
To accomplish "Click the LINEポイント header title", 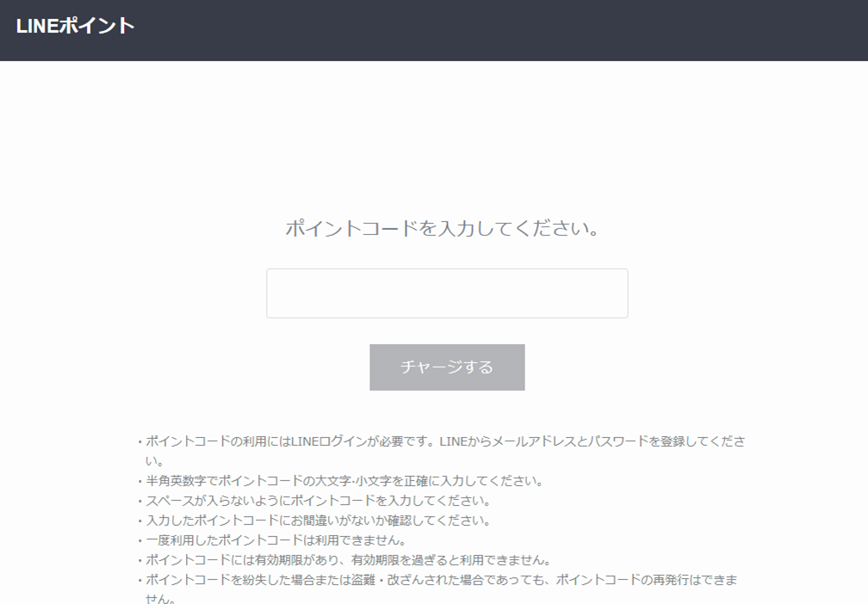I will 75,26.
